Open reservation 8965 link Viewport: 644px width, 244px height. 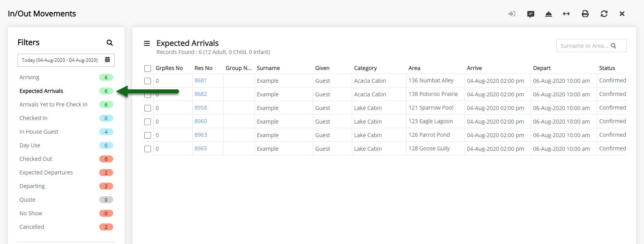point(201,148)
